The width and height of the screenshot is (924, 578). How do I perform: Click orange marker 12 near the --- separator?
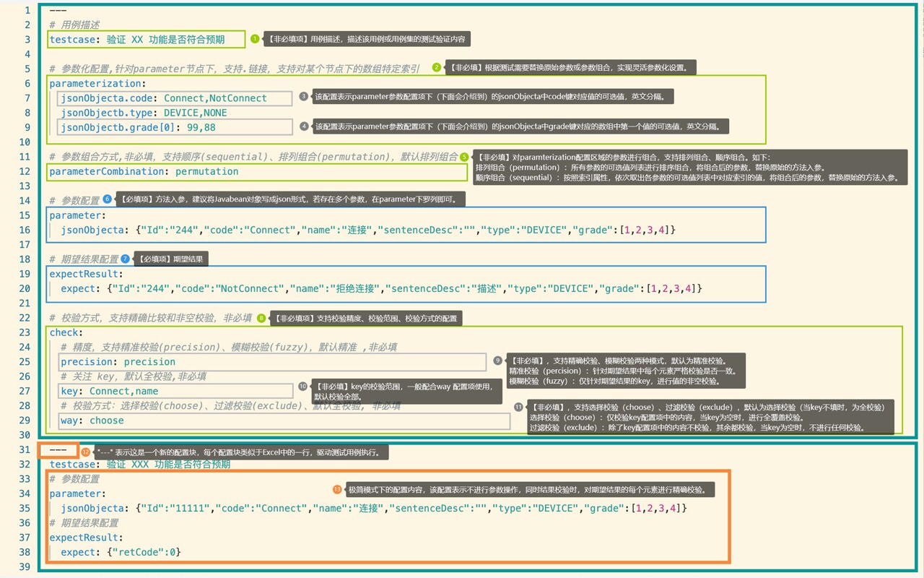click(x=86, y=452)
